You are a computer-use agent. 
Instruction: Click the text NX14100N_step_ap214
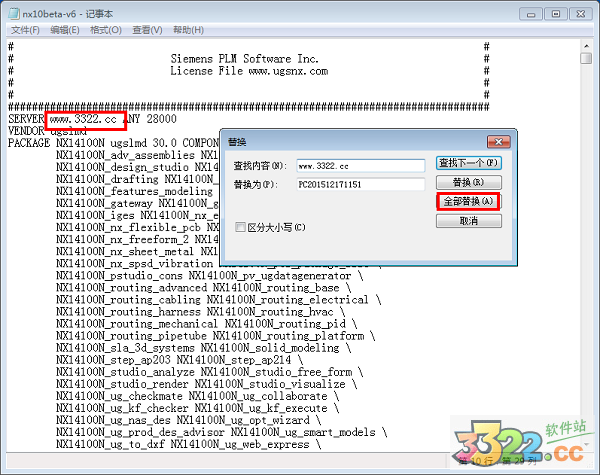coord(234,360)
